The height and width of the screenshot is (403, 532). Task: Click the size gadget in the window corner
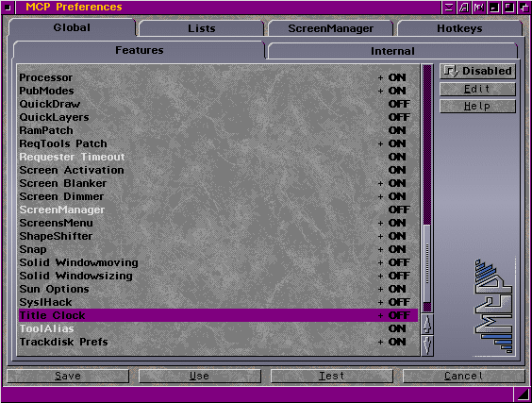(x=522, y=395)
